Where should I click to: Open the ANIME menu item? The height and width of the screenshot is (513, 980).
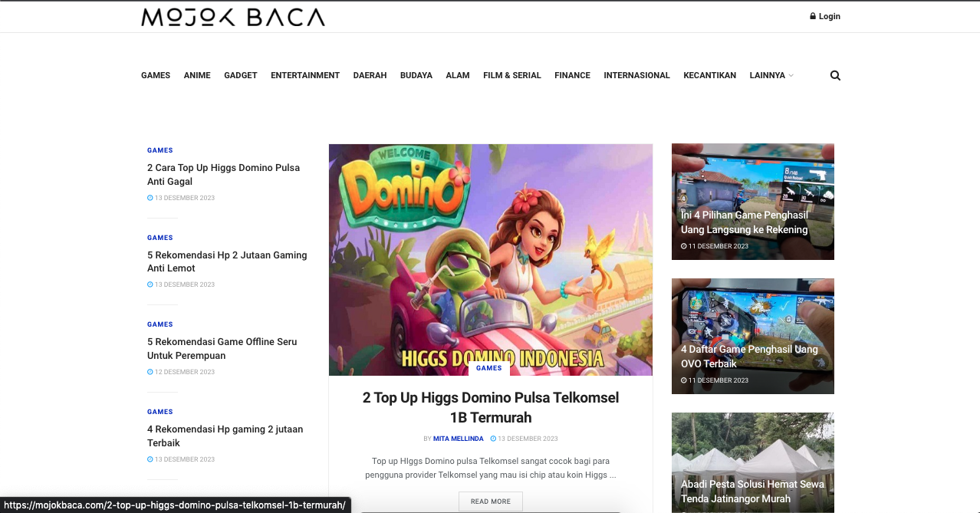[x=197, y=75]
